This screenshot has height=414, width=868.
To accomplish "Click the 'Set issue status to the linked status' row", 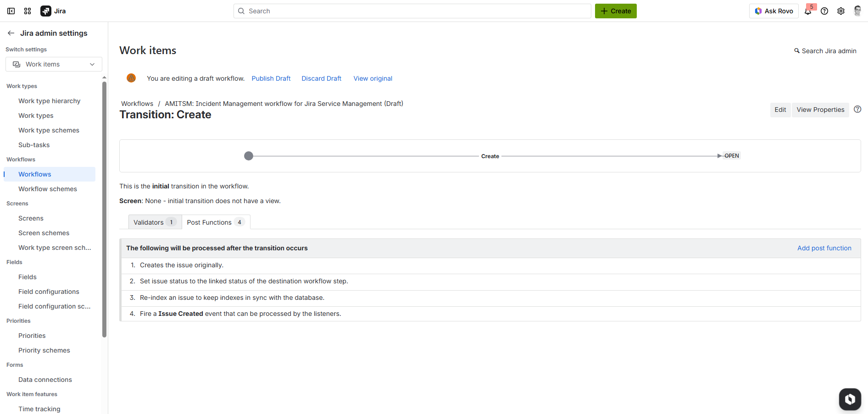I will coord(490,282).
